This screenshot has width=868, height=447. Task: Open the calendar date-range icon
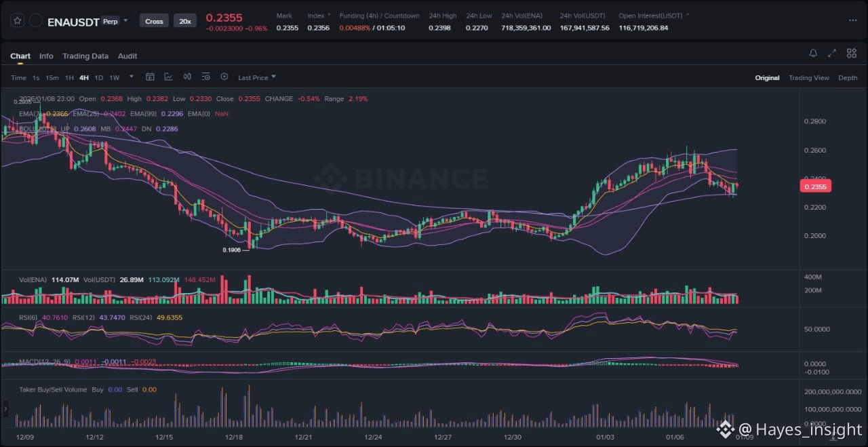pyautogui.click(x=151, y=77)
